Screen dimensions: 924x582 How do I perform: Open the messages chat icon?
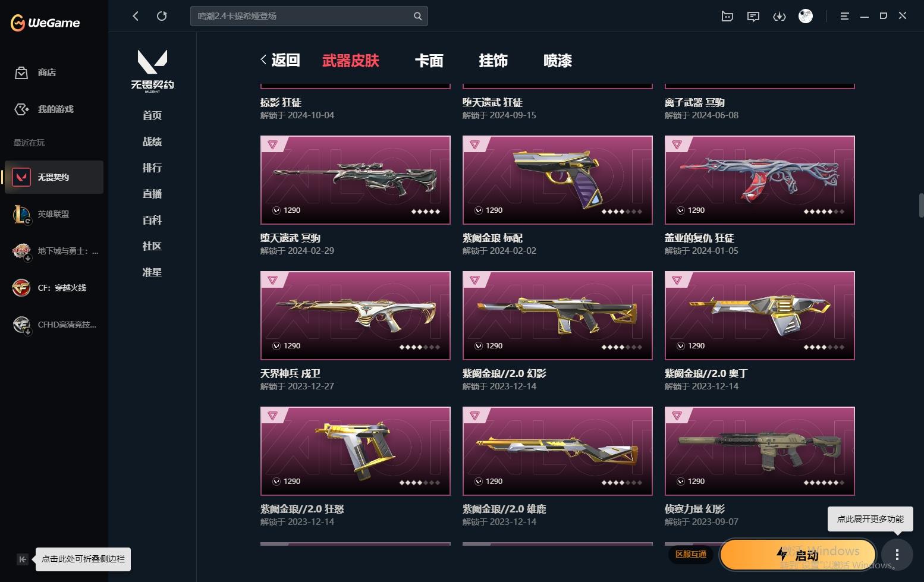(753, 16)
